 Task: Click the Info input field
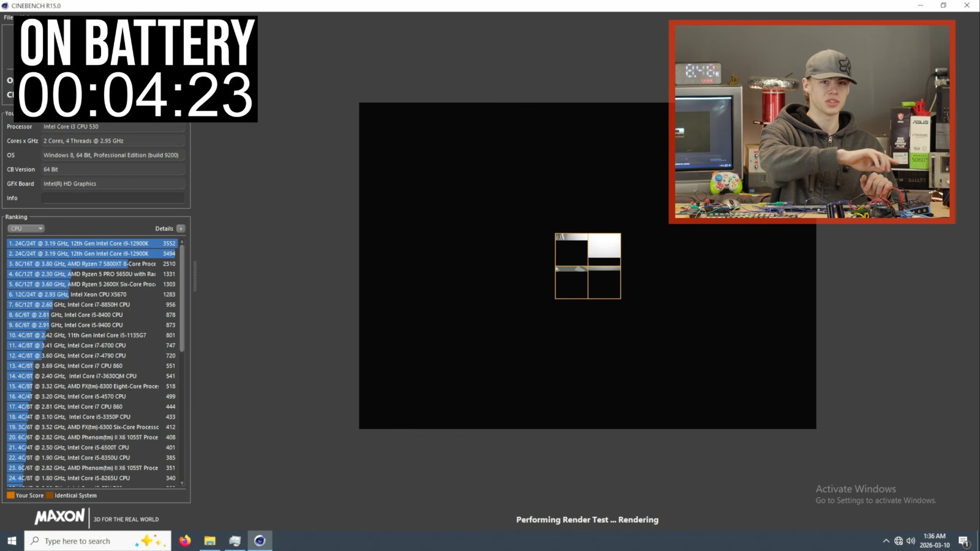pos(113,198)
